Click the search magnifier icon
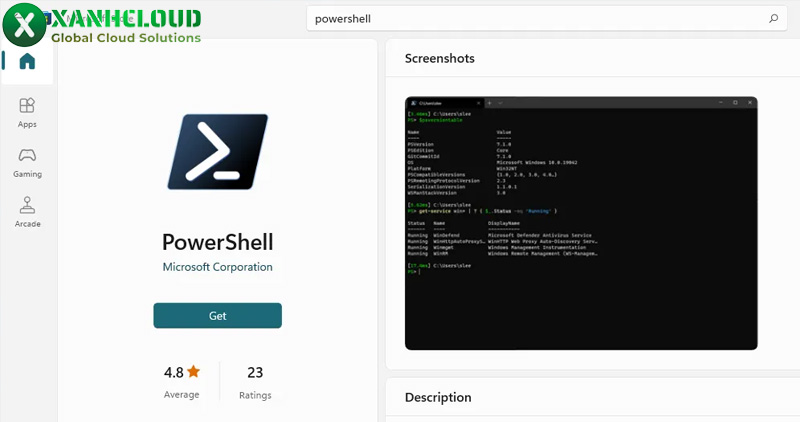Image resolution: width=800 pixels, height=422 pixels. pyautogui.click(x=773, y=19)
